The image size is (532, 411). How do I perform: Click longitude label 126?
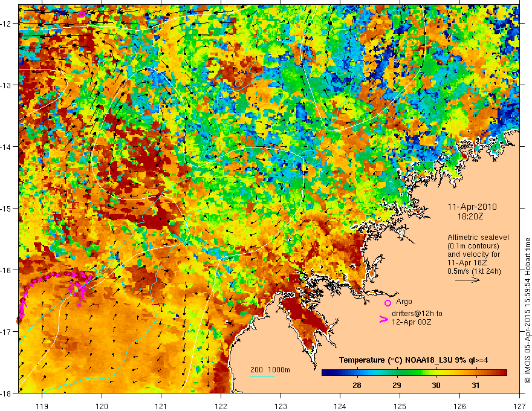point(459,407)
